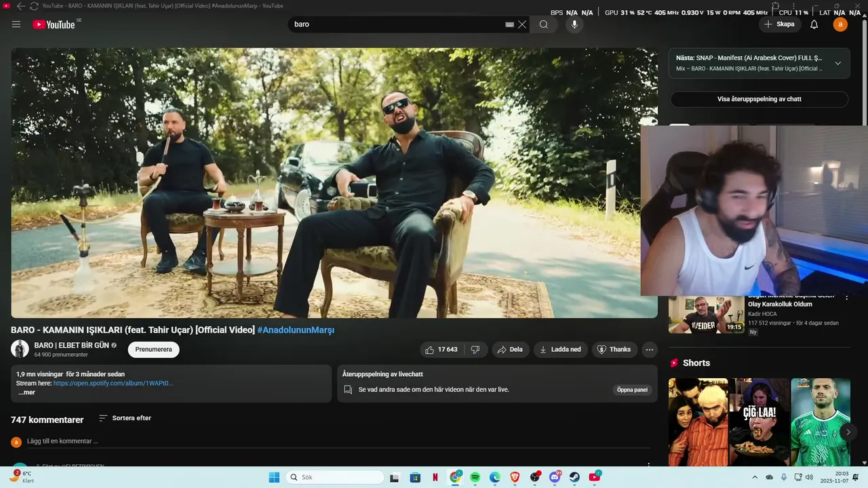Like the video with thumbs-up

tap(441, 350)
